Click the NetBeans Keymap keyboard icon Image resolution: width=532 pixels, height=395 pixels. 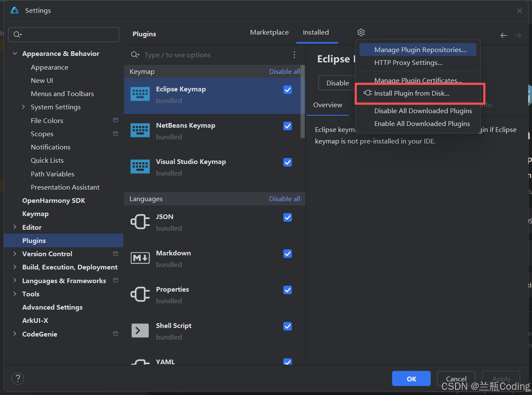140,131
